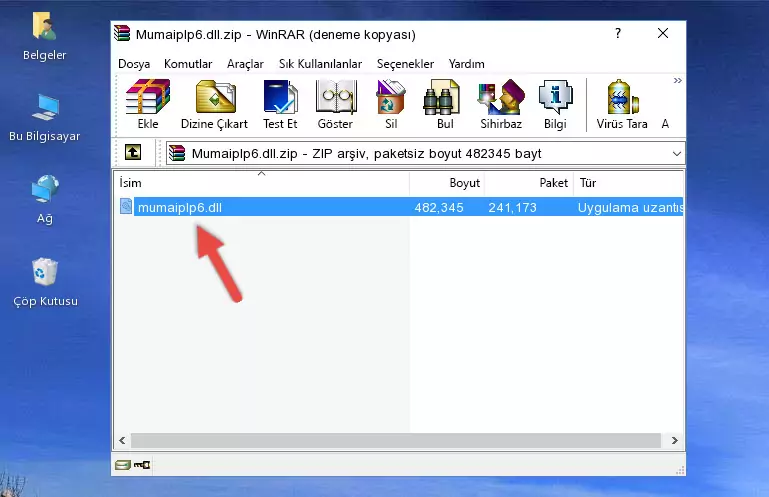Viewport: 769px width, 497px height.
Task: Open the Yardım menu
Action: 466,64
